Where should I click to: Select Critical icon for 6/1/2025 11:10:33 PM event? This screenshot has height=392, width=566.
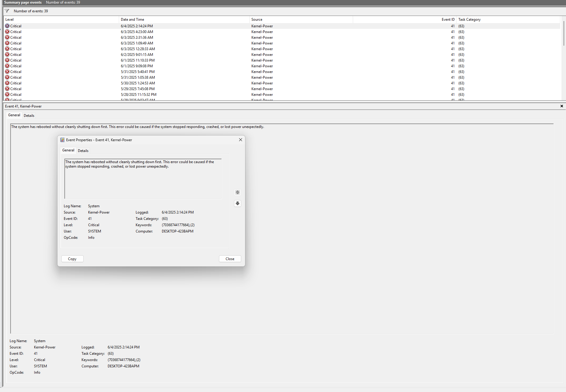pos(7,60)
